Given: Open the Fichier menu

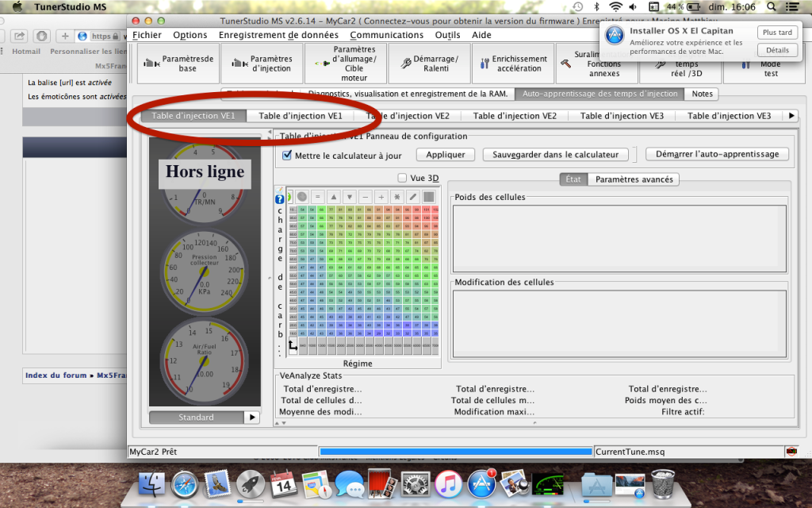Looking at the screenshot, I should 147,35.
